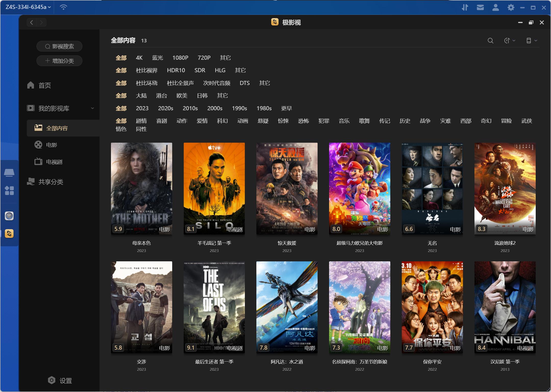Viewport: 551px width, 392px height.
Task: Toggle the 4K resolution filter
Action: 139,58
